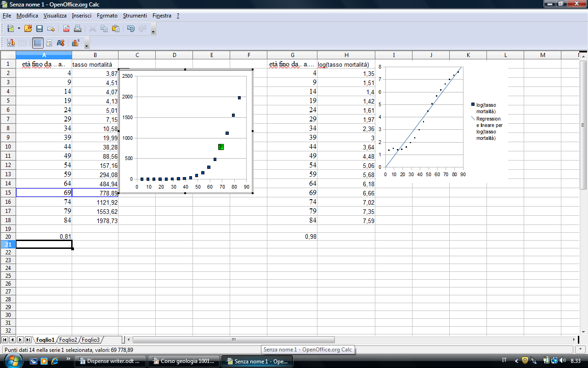
Task: Select row header 20
Action: [8, 236]
